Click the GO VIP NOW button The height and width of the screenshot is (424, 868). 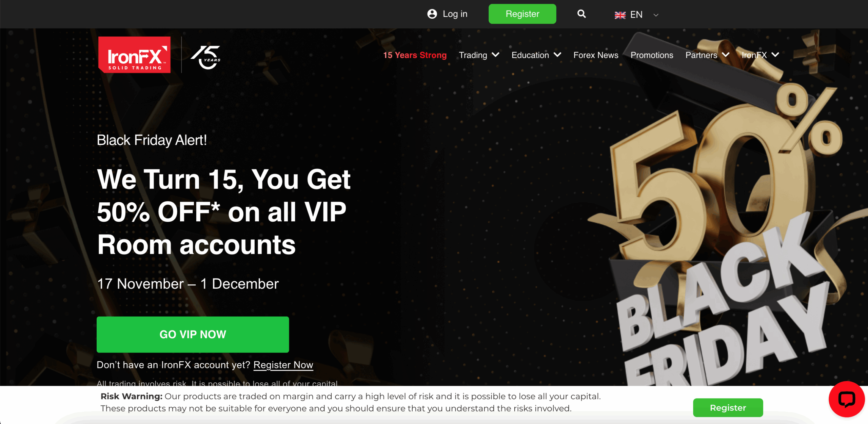[x=193, y=334]
